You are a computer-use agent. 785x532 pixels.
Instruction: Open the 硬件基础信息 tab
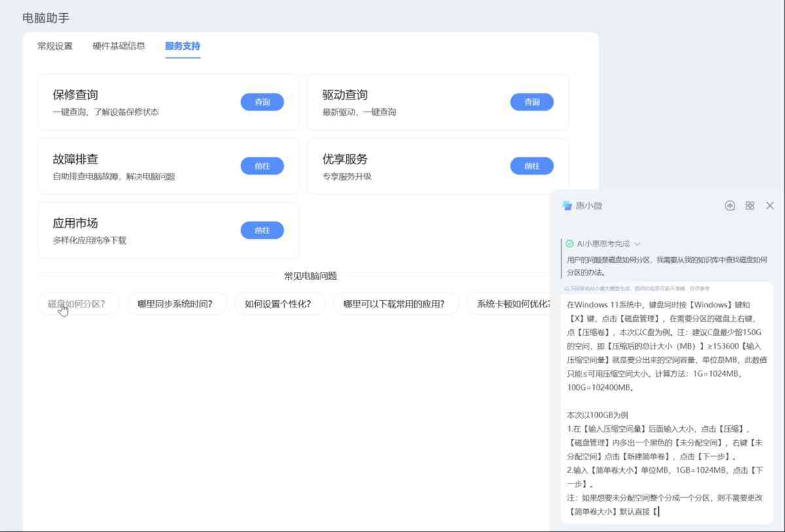(x=118, y=46)
